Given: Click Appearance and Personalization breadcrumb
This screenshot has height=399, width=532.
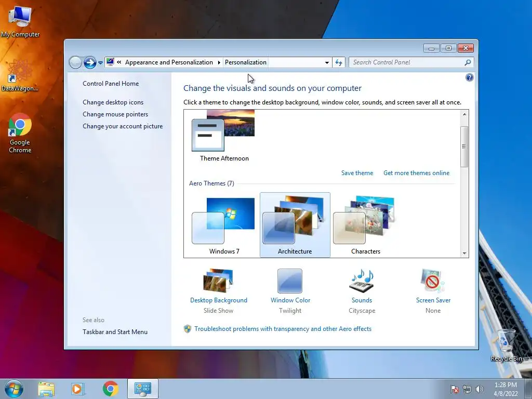Looking at the screenshot, I should click(169, 62).
